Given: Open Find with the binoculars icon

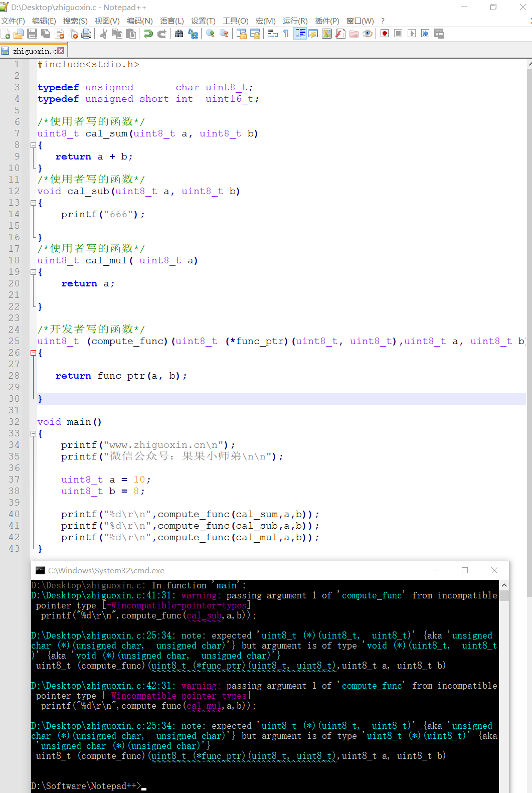Looking at the screenshot, I should coord(179,34).
